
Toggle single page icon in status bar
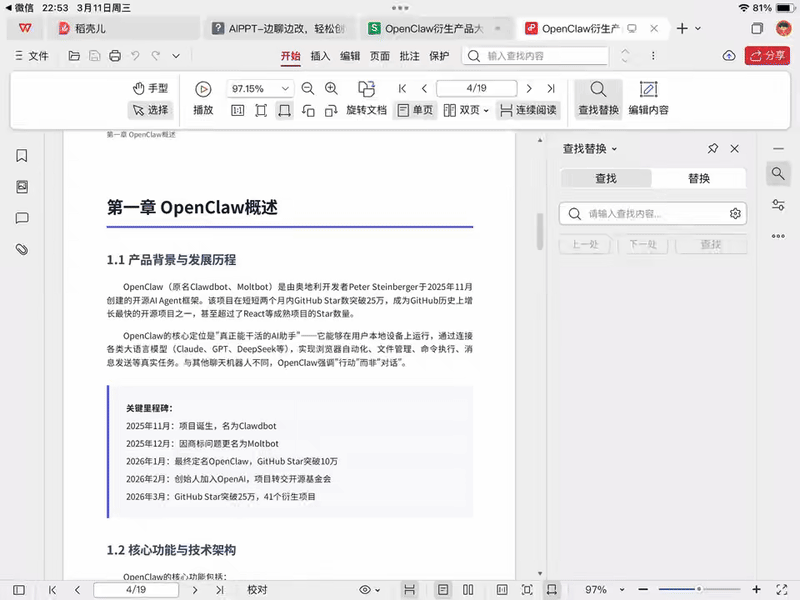point(443,590)
